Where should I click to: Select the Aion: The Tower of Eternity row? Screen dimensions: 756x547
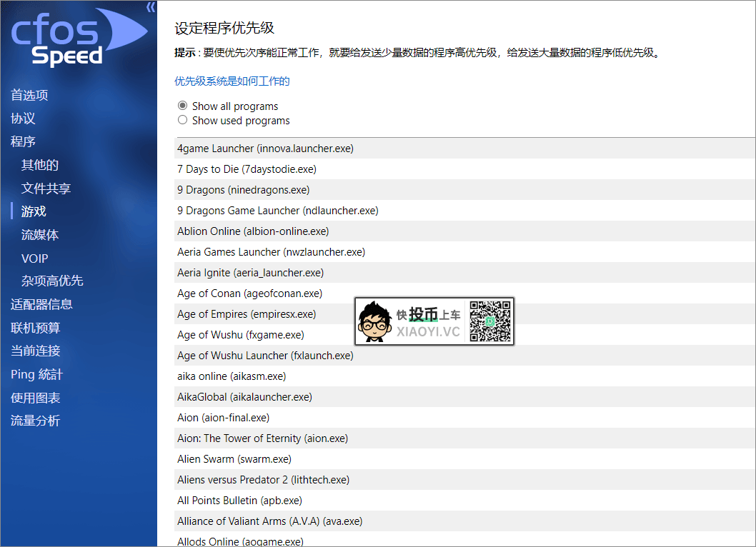pos(464,438)
